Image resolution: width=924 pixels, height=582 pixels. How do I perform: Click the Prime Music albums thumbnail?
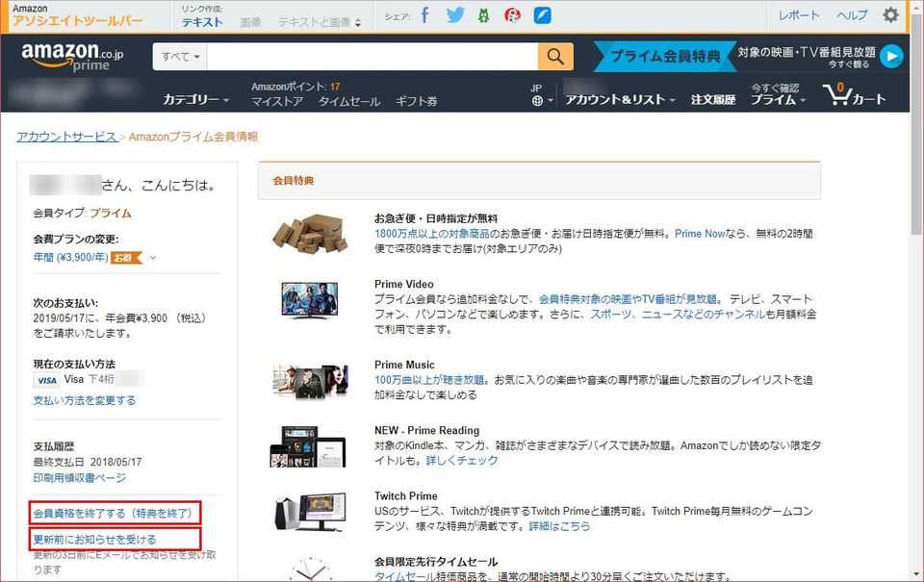[x=309, y=381]
